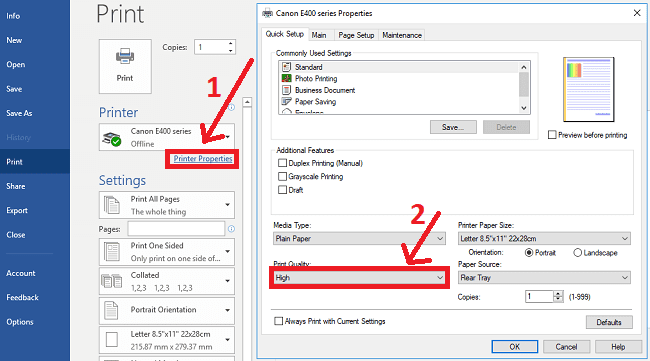Increase Copies using spinner in Print pane
650x361 pixels.
click(230, 43)
